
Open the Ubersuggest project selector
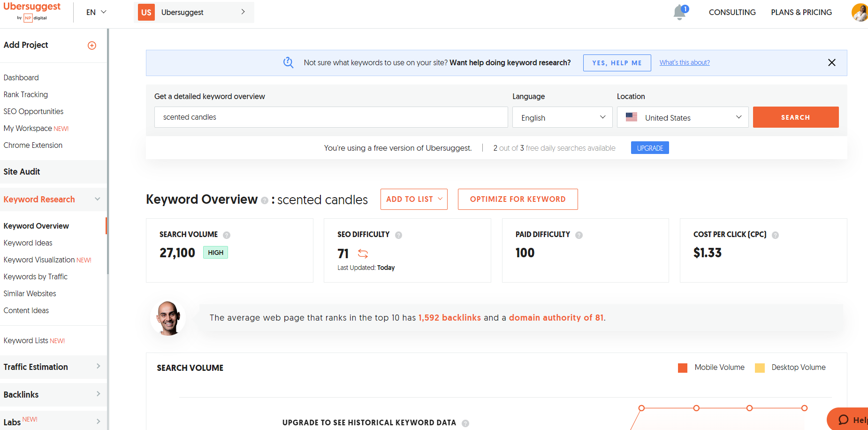coord(194,12)
